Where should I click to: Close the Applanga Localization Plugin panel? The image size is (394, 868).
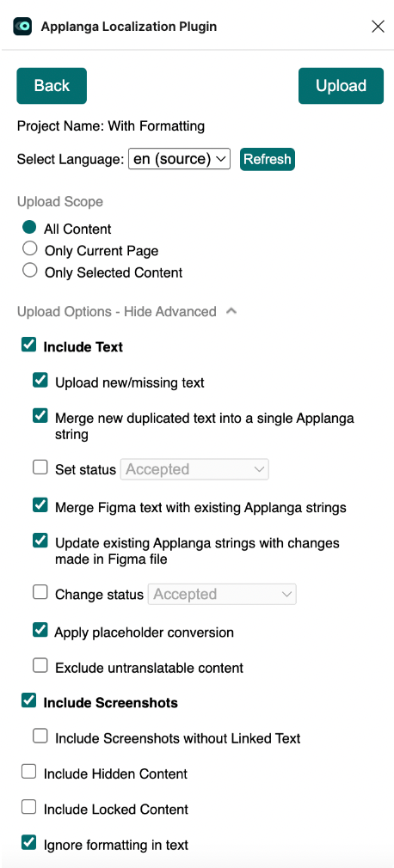tap(378, 26)
